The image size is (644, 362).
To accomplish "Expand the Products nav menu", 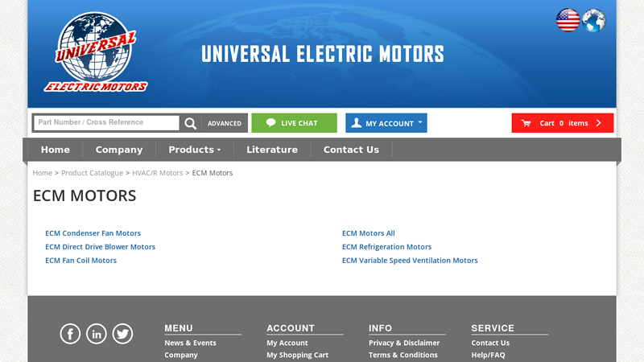I will (x=195, y=150).
